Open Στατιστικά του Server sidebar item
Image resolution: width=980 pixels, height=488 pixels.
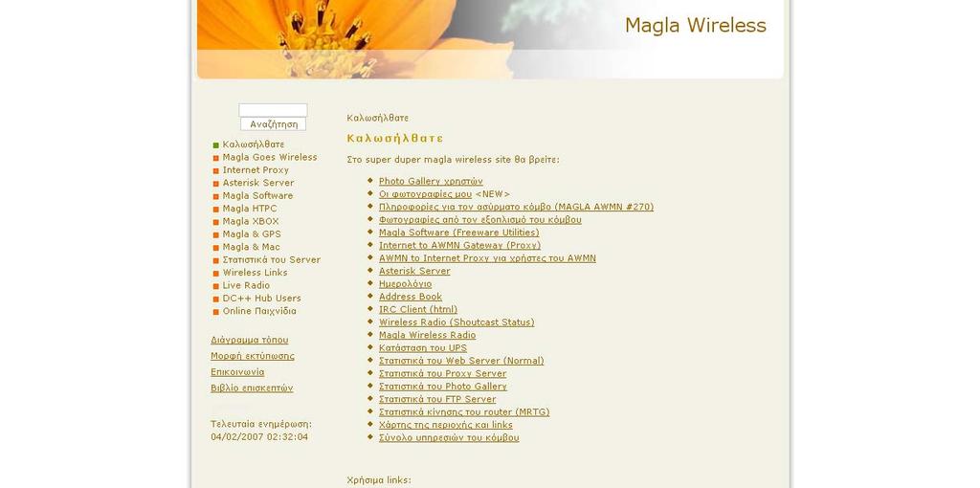pyautogui.click(x=271, y=260)
